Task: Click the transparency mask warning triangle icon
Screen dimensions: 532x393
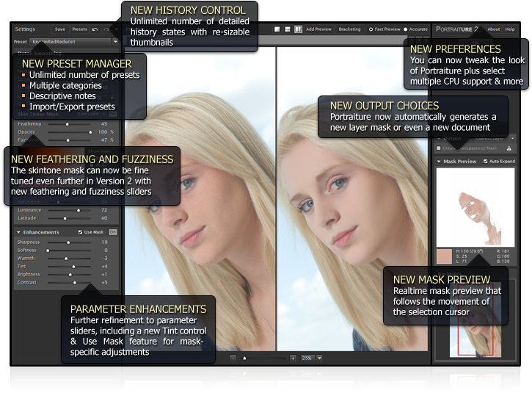Action: (x=509, y=148)
